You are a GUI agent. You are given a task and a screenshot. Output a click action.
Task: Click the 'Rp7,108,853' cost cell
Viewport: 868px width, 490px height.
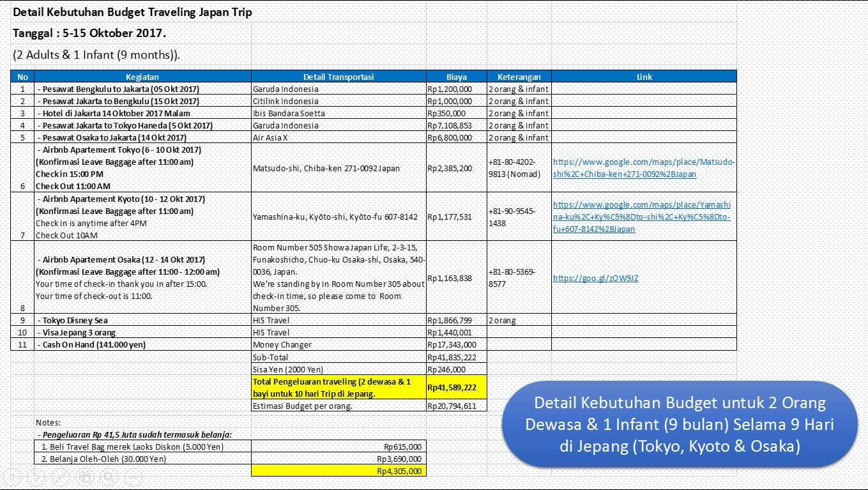click(456, 125)
